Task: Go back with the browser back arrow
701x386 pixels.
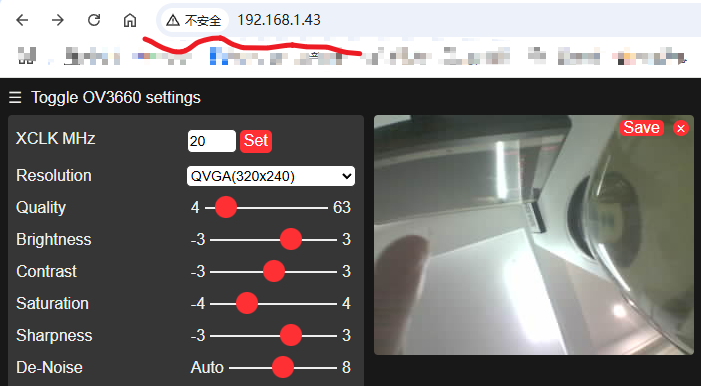Action: 22,20
